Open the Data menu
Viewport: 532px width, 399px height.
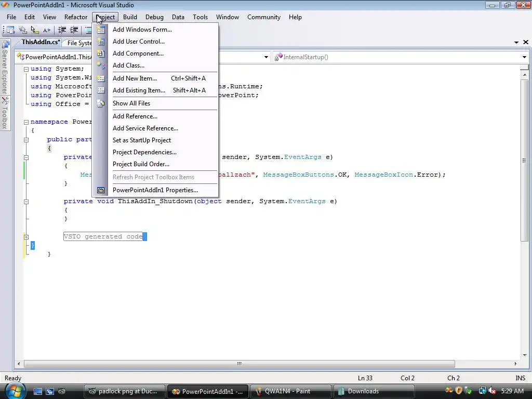point(178,17)
